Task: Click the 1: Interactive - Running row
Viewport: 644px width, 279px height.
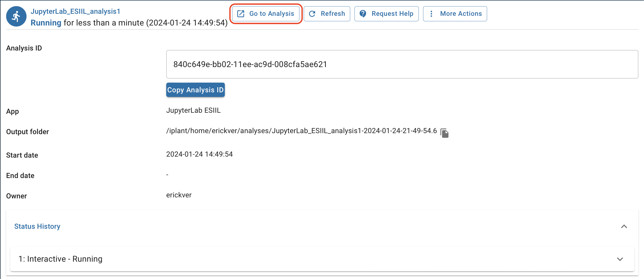Action: (x=60, y=259)
